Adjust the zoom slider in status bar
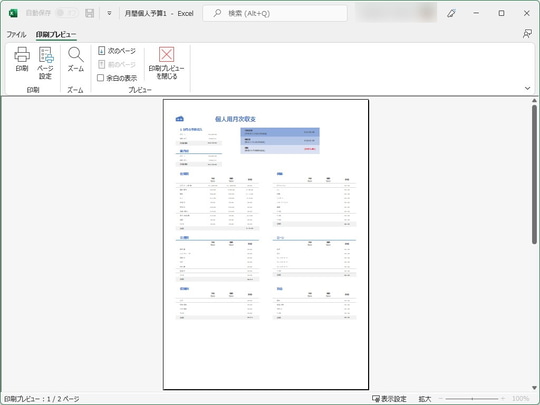The width and height of the screenshot is (540, 405). [472, 399]
